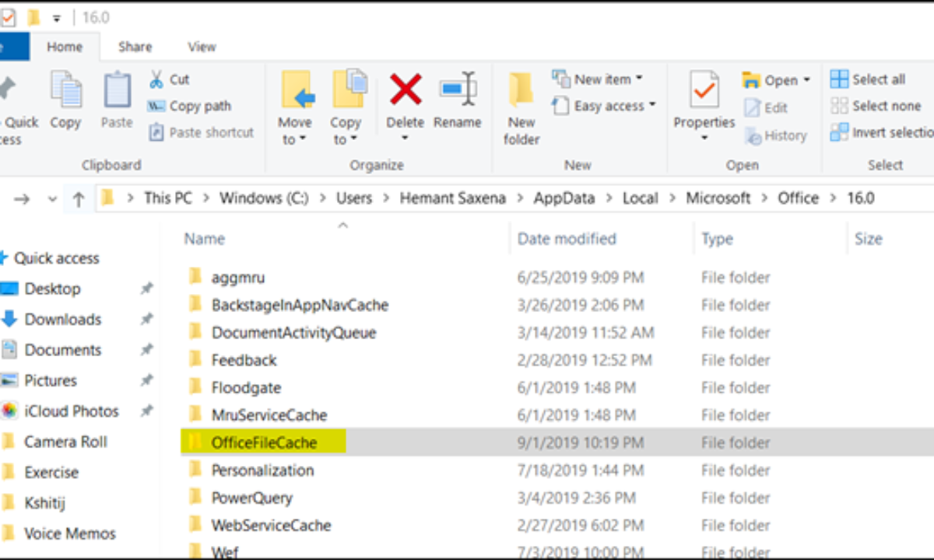
Task: Switch to the View ribbon tab
Action: (x=202, y=47)
